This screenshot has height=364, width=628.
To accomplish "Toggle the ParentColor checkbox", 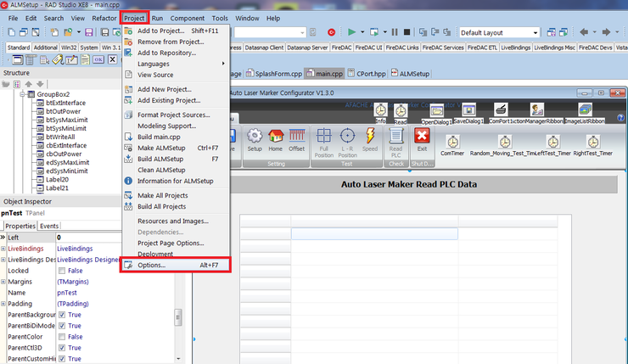I will tap(62, 337).
